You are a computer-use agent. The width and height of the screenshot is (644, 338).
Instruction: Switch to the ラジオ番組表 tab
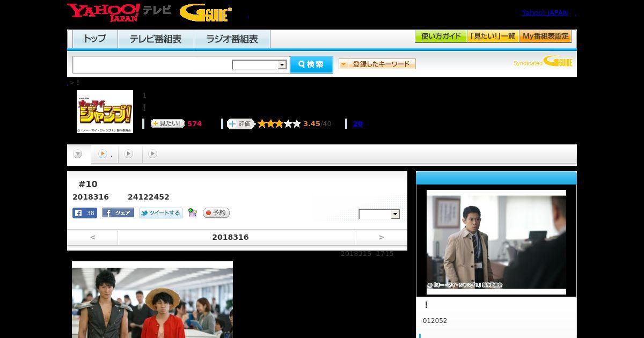232,39
